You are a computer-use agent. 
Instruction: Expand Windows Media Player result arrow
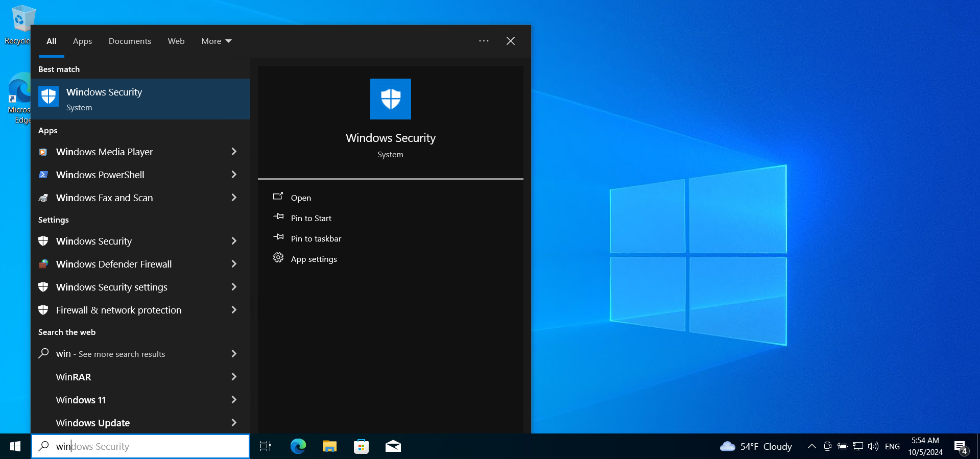click(x=234, y=152)
